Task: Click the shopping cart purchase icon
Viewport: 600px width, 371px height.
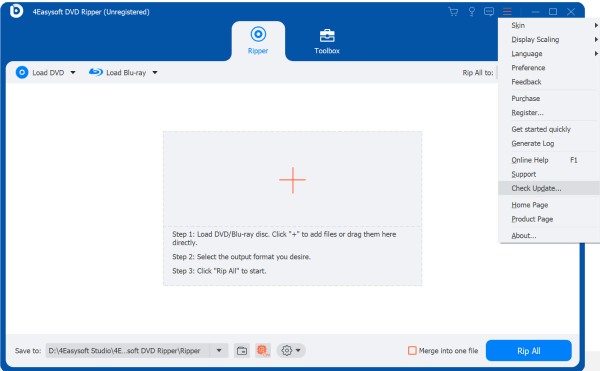Action: pyautogui.click(x=453, y=12)
